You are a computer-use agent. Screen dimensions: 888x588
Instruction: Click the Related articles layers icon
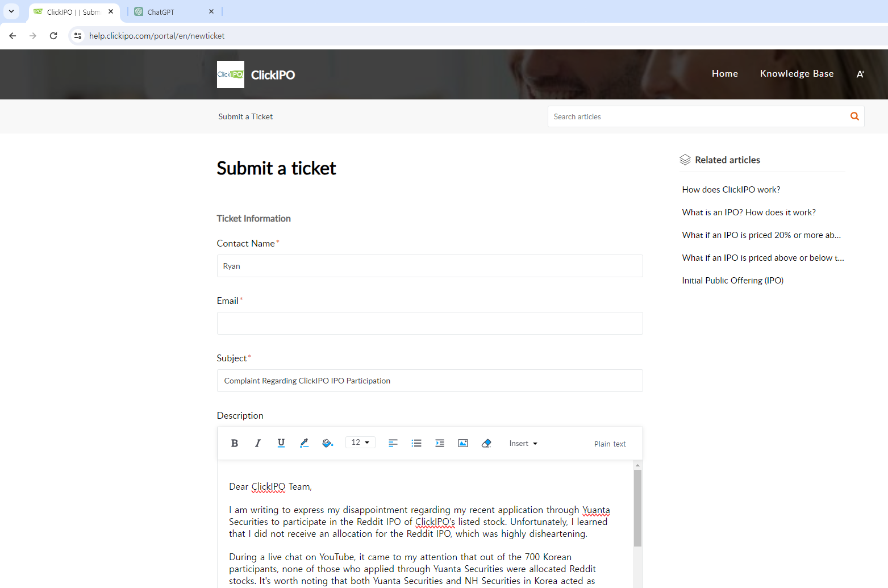(x=685, y=160)
